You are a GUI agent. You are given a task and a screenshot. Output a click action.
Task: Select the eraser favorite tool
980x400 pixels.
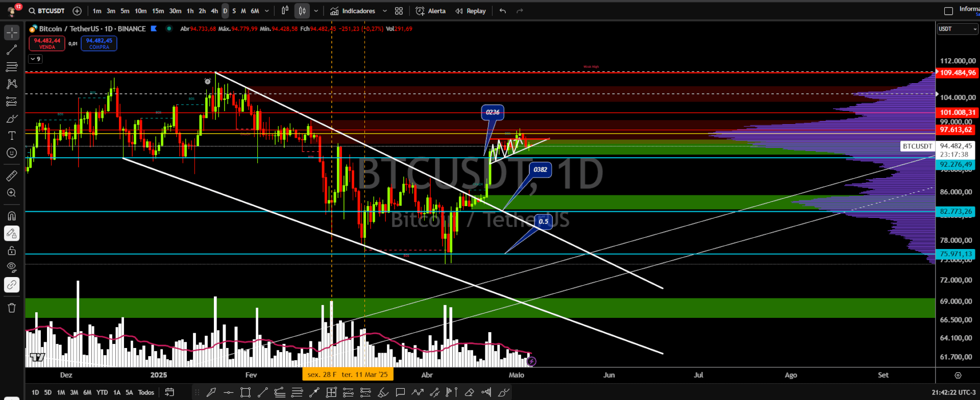[x=469, y=392]
